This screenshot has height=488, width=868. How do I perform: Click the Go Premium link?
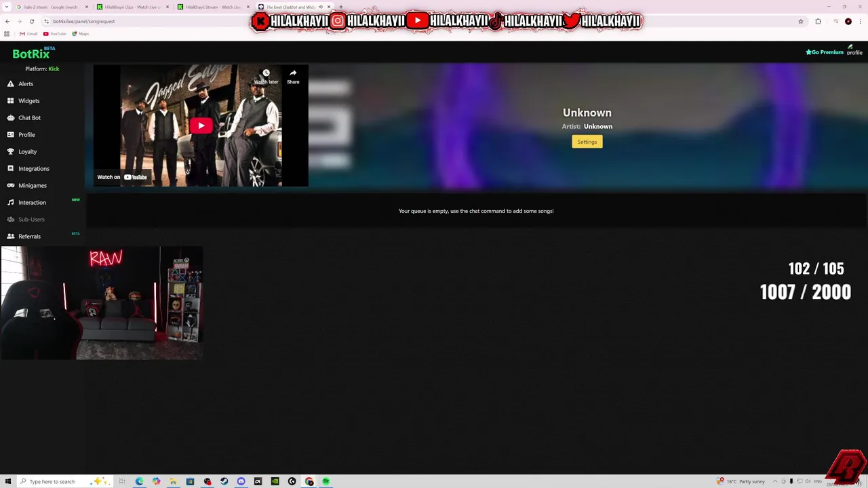[825, 52]
